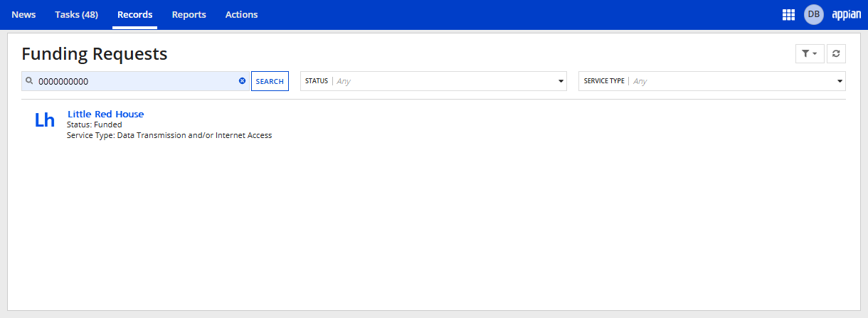Open the Little Red House record

point(105,114)
